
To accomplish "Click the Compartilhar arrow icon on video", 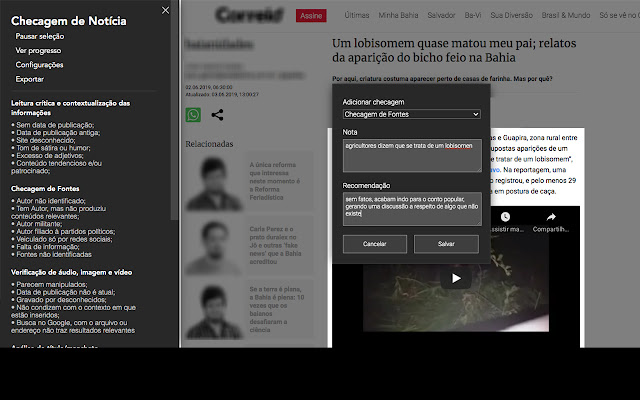I will 551,217.
